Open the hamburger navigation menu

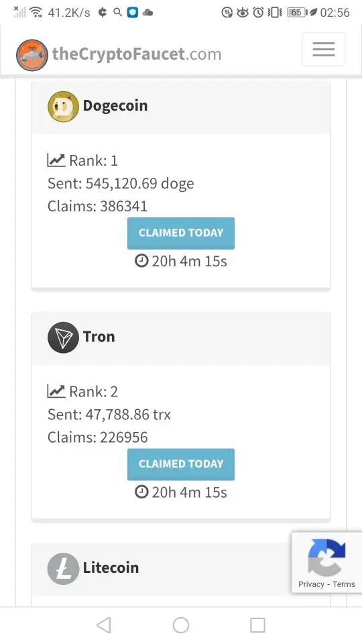(x=323, y=49)
